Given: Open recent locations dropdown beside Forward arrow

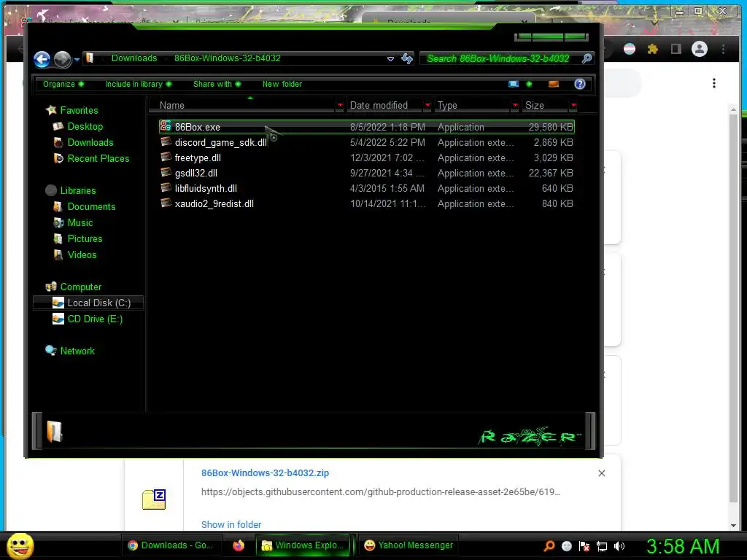Looking at the screenshot, I should click(77, 60).
